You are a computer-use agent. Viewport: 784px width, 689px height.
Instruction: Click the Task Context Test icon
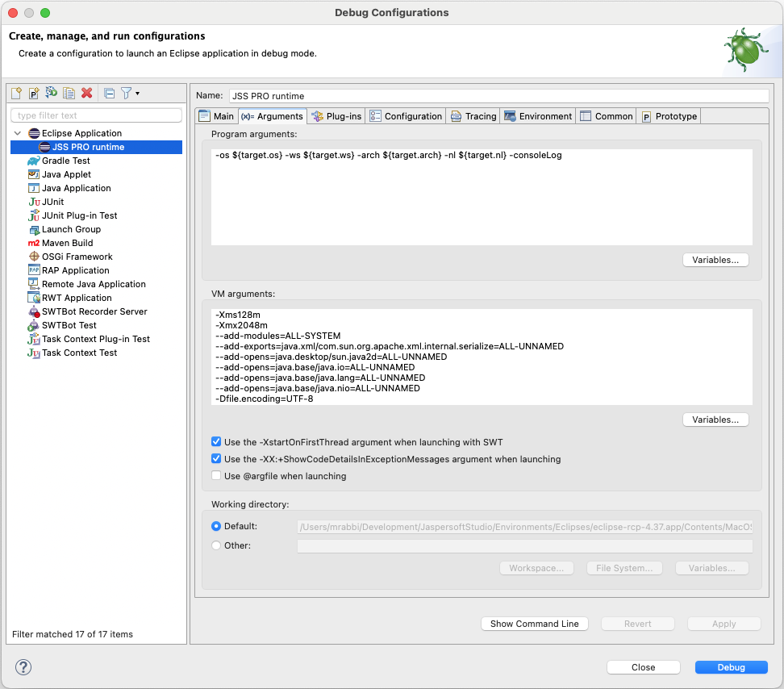(x=34, y=353)
